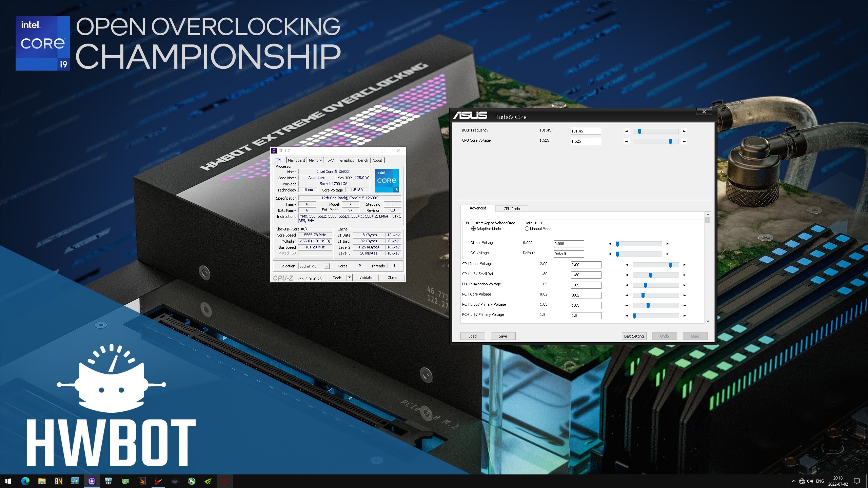This screenshot has width=868, height=488.
Task: Open the SPD tab in CPU-Z
Action: pyautogui.click(x=331, y=160)
